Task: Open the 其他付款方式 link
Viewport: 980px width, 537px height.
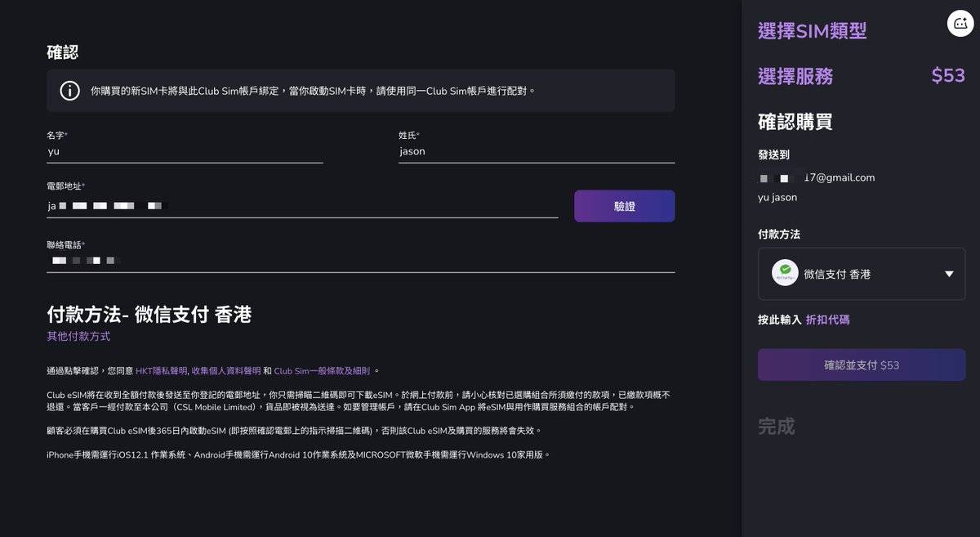Action: [x=78, y=337]
